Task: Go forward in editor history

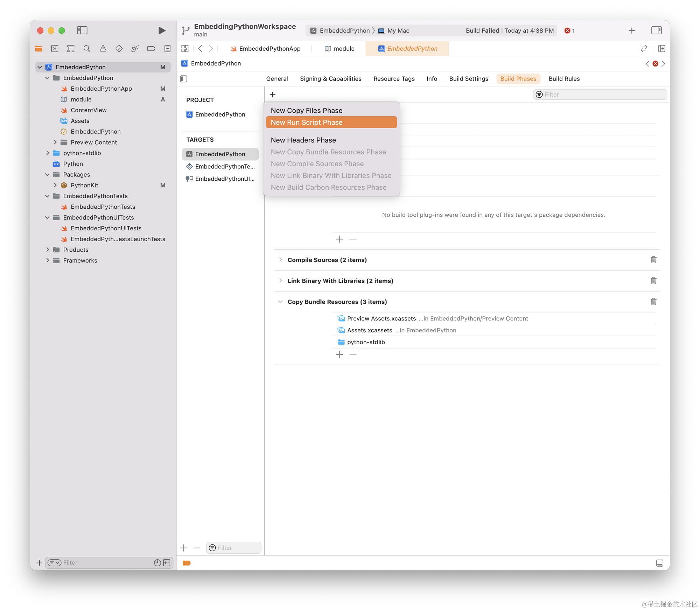Action: point(211,49)
